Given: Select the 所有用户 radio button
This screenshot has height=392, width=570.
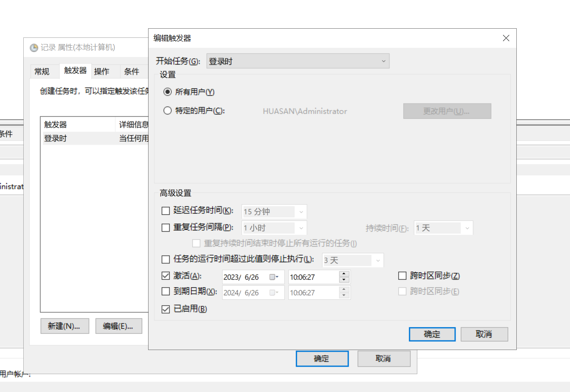Looking at the screenshot, I should coord(168,92).
